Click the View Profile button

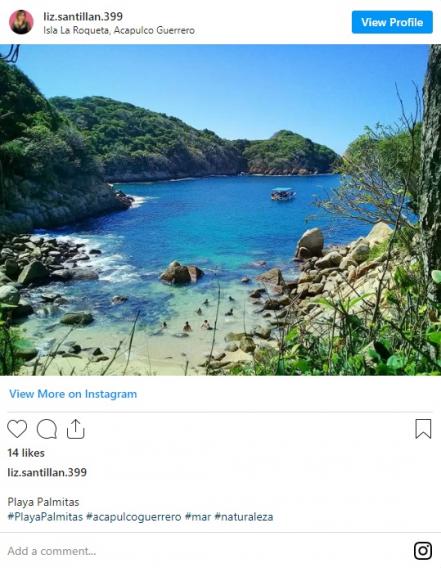tap(392, 22)
